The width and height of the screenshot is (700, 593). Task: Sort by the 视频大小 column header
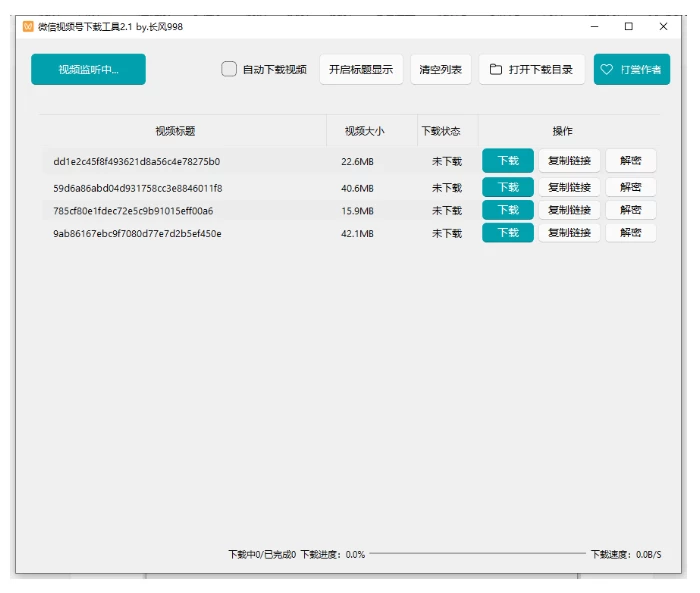click(x=364, y=131)
